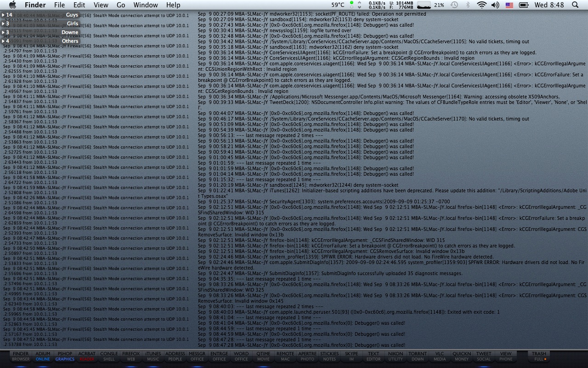588x368 pixels.
Task: Launch TWEET social dock item
Action: point(484,356)
